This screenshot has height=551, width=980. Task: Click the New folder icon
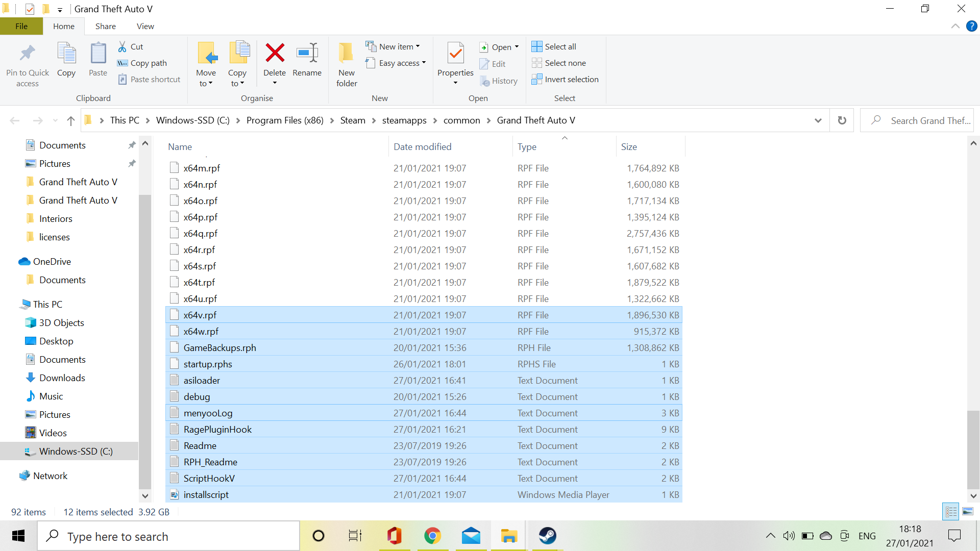point(347,53)
